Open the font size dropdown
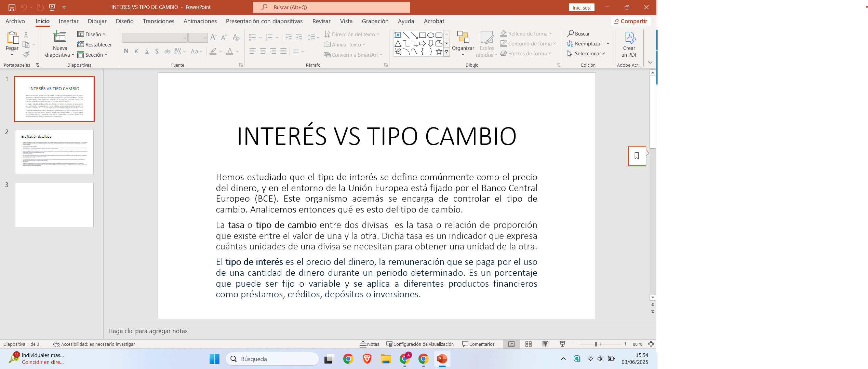This screenshot has height=369, width=868. [x=205, y=38]
